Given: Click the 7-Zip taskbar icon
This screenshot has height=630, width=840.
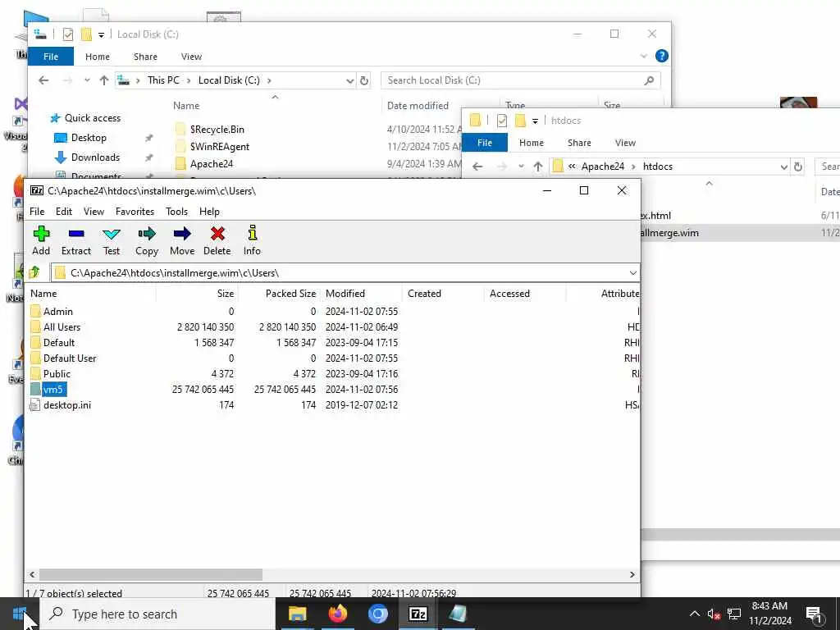Looking at the screenshot, I should coord(418,614).
